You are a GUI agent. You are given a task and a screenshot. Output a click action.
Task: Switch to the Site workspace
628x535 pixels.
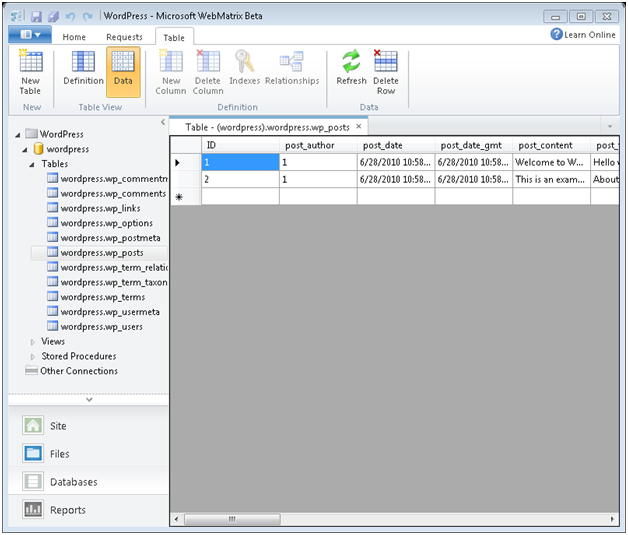88,426
